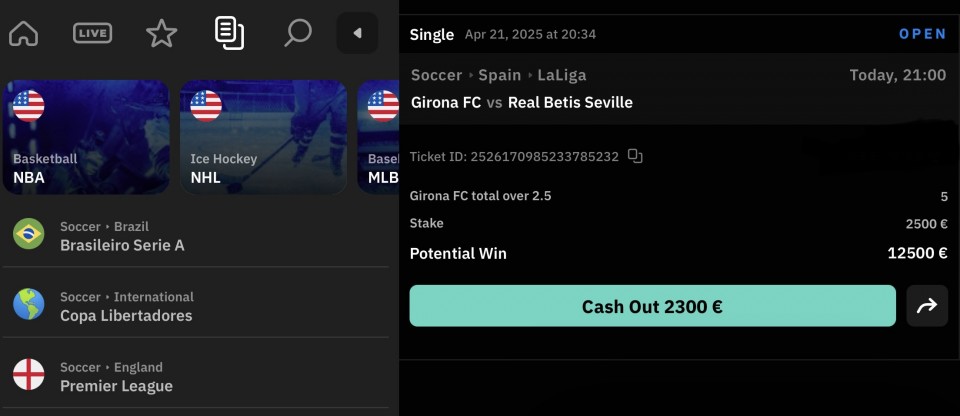Click the Brazil flag icon

29,233
